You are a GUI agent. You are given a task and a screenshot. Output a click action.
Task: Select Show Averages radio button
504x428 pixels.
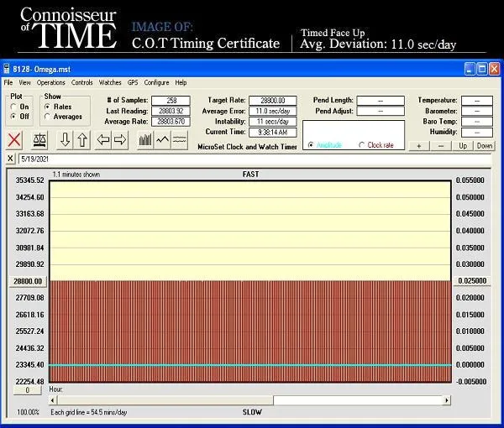pos(47,117)
